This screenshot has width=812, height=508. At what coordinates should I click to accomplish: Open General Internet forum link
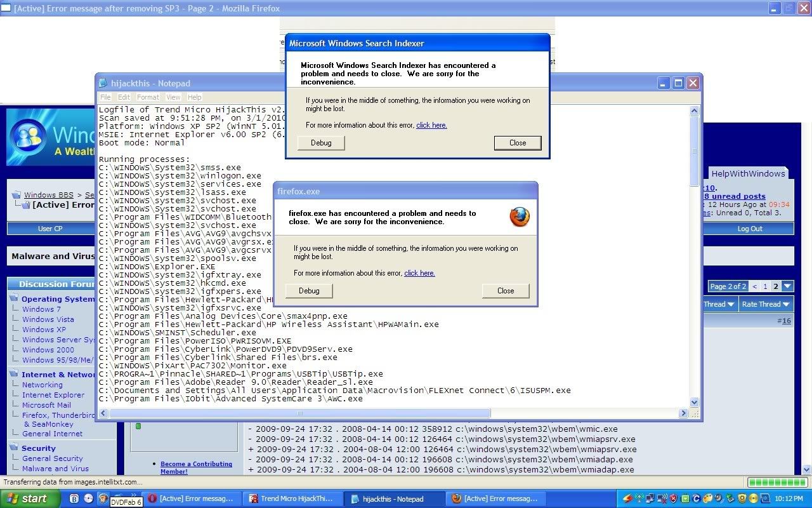52,434
